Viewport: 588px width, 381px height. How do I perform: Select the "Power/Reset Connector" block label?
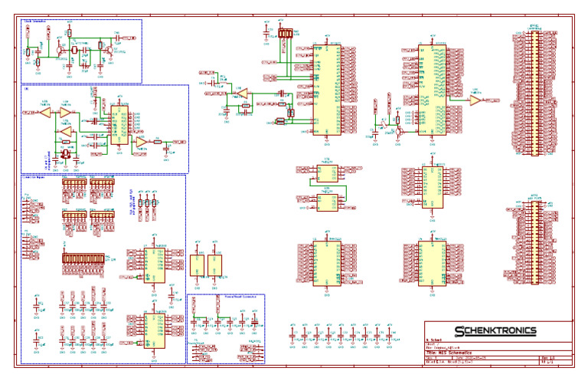[x=240, y=297]
